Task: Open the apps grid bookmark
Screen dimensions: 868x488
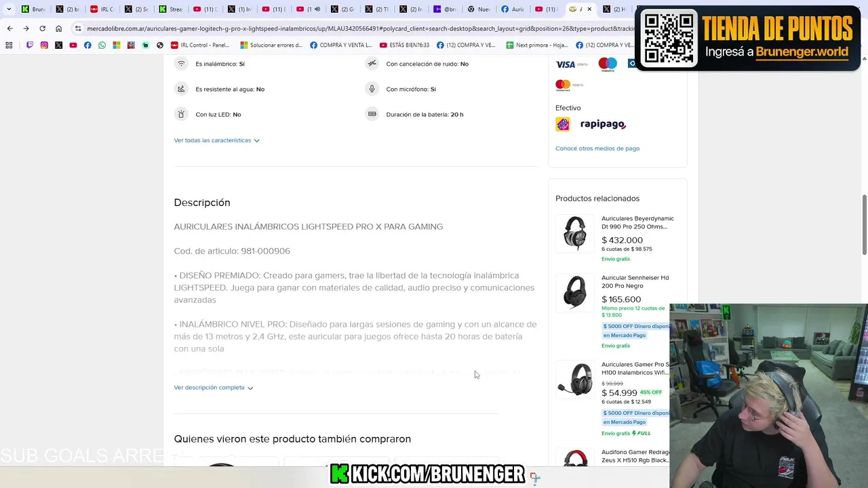Action: click(9, 45)
